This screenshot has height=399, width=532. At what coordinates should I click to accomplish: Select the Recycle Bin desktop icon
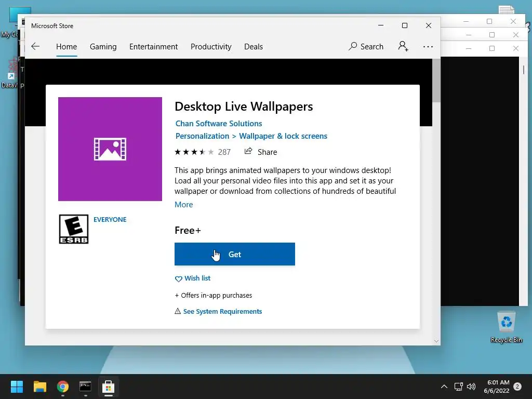[506, 327]
